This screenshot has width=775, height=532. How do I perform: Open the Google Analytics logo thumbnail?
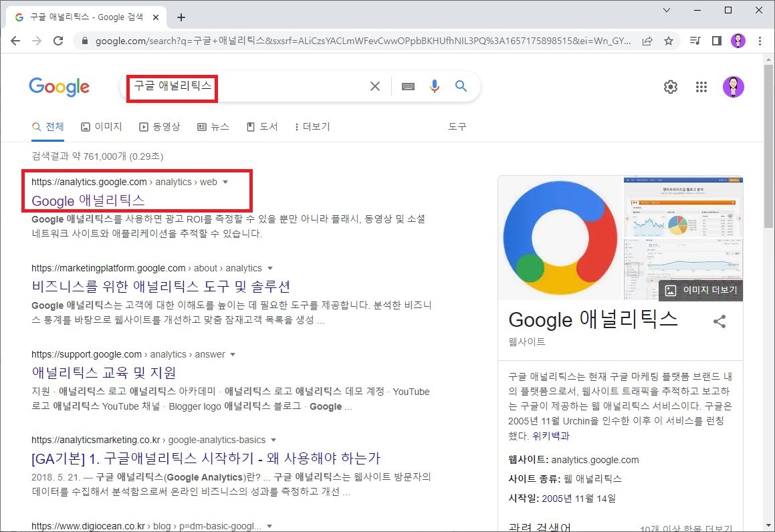(560, 238)
